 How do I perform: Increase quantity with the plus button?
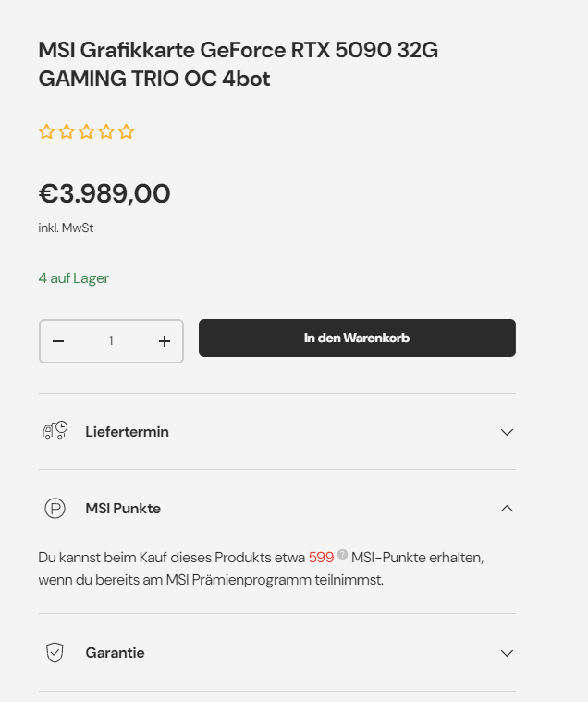165,341
